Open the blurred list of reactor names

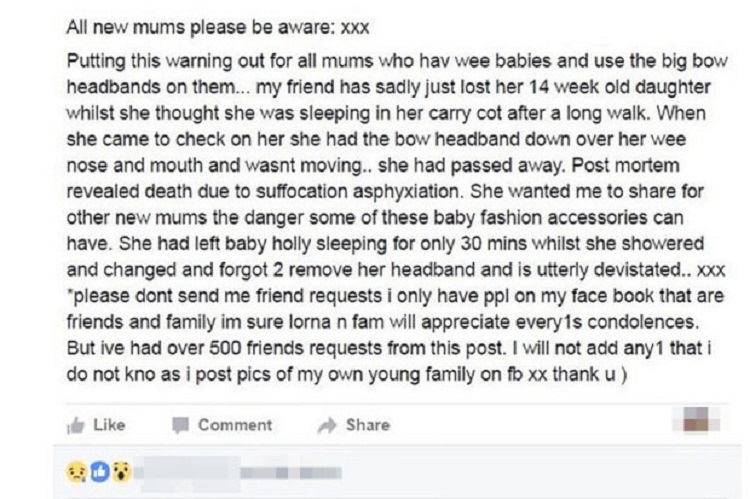170,468
